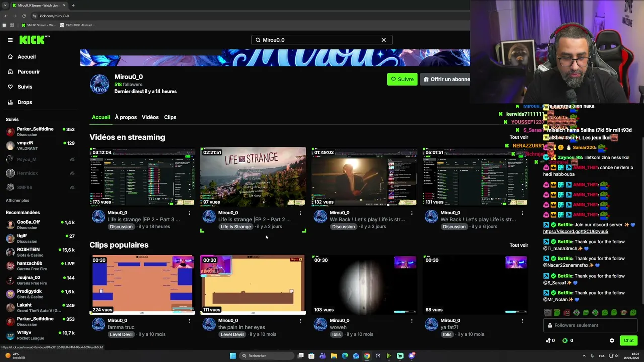
Task: Open options for the 173 vues video
Action: click(x=189, y=213)
